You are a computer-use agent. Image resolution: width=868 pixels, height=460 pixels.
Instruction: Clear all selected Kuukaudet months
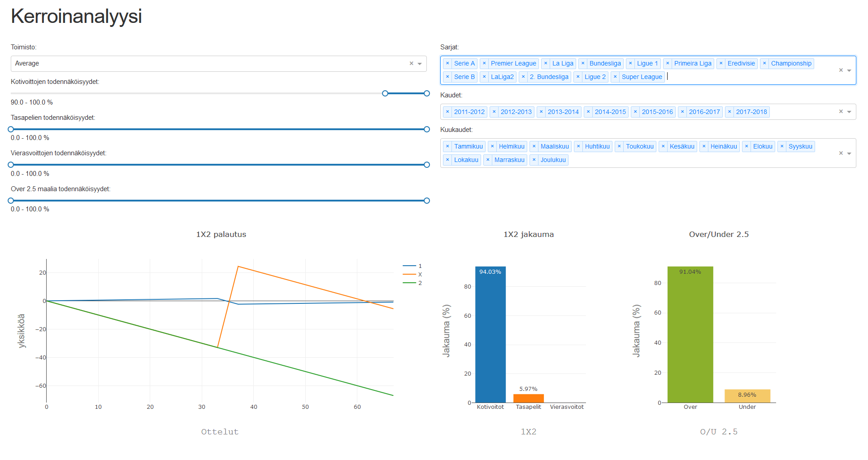coord(841,153)
